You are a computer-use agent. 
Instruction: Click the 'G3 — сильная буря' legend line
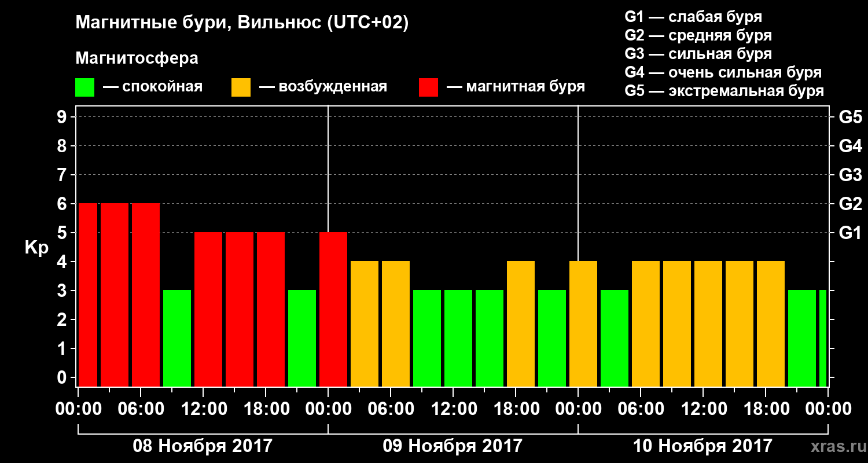[x=698, y=54]
